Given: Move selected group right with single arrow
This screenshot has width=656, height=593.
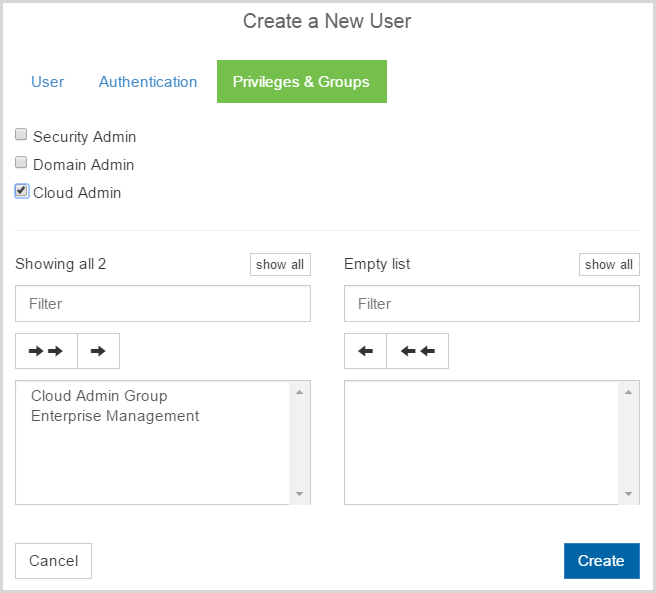Looking at the screenshot, I should click(x=98, y=351).
